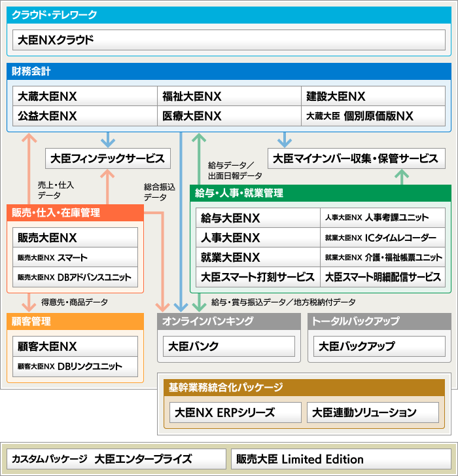The height and width of the screenshot is (476, 458).
Task: Open 大臣NX ERPシリーズ
Action: point(236,412)
